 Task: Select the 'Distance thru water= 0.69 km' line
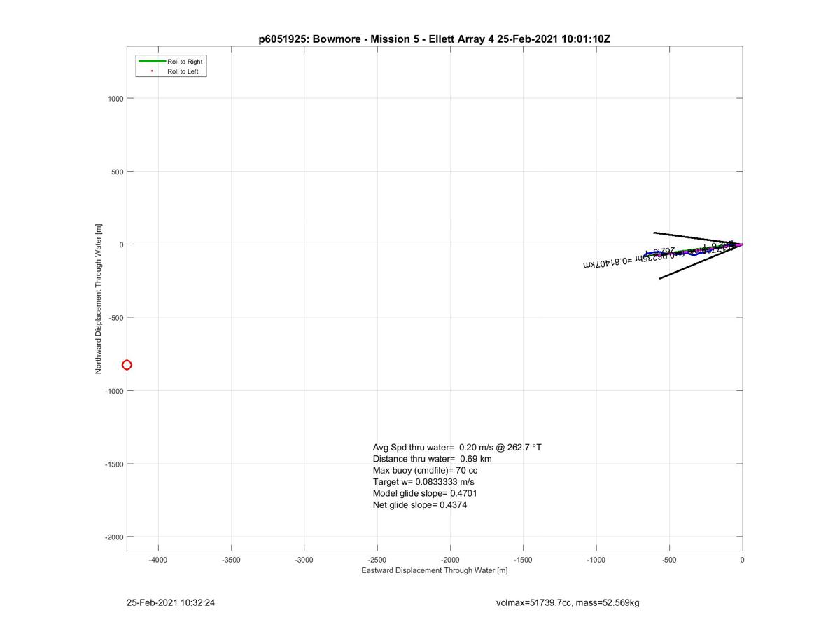[432, 459]
